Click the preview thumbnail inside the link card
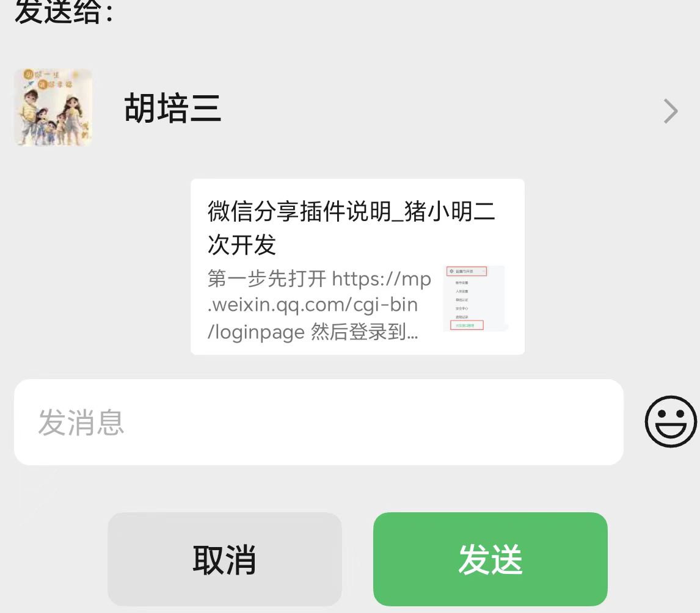Screen dimensions: 700x613 coord(474,299)
